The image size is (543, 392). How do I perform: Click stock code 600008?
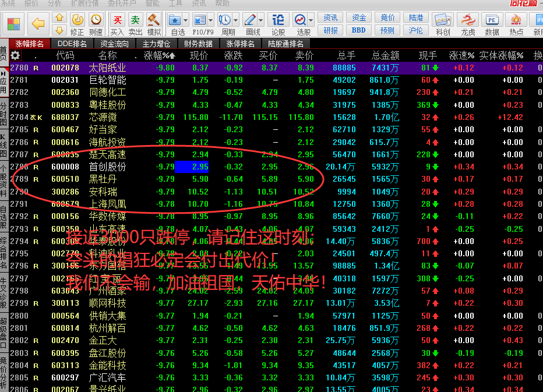(x=65, y=167)
